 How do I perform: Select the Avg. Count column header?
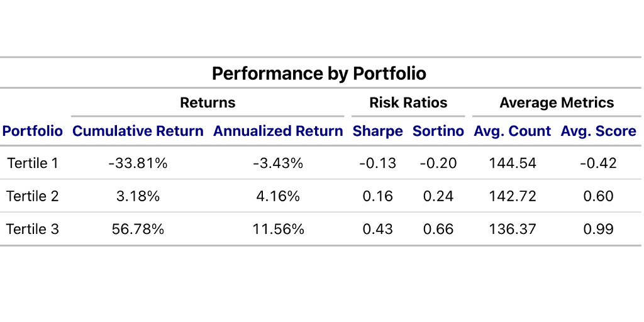coord(512,131)
